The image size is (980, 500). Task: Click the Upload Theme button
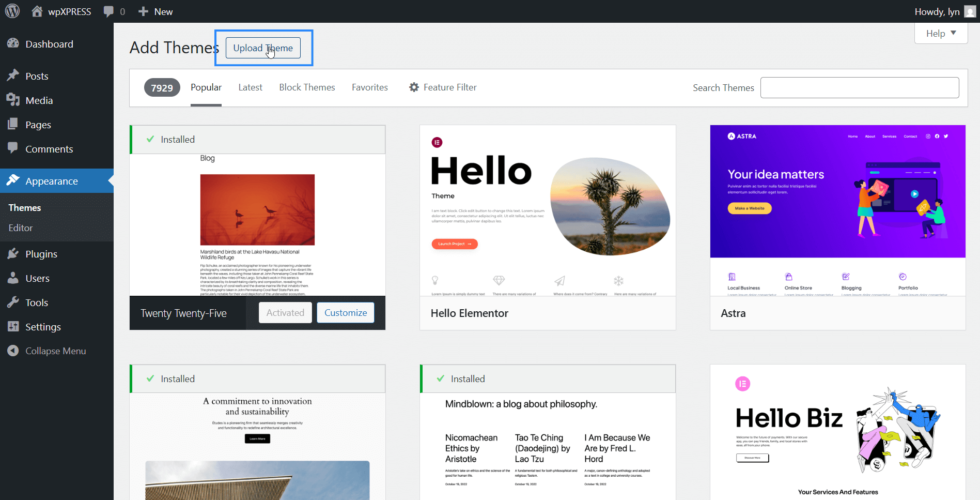[263, 48]
